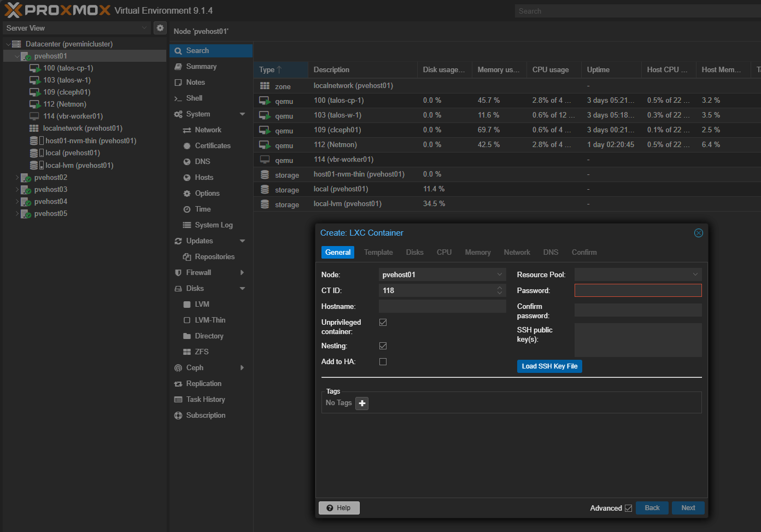Click the Task History icon
The height and width of the screenshot is (532, 761).
178,400
